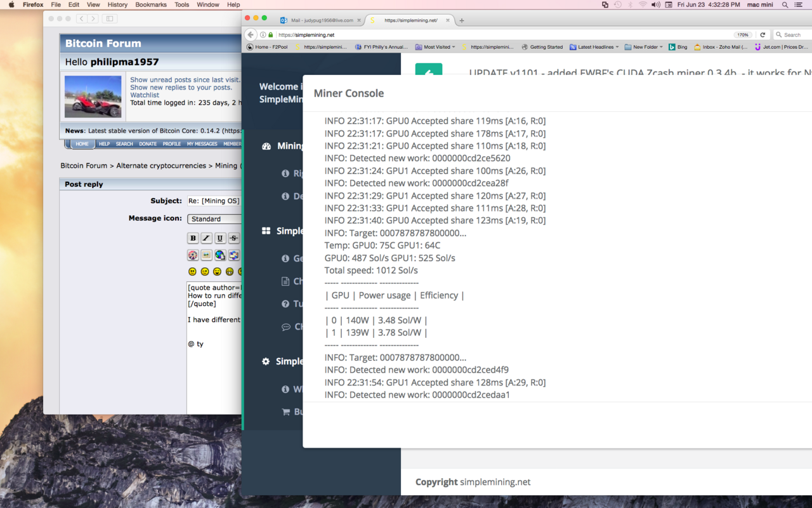The image size is (812, 508).
Task: Click the site info icon in Firefox URL bar
Action: (263, 35)
